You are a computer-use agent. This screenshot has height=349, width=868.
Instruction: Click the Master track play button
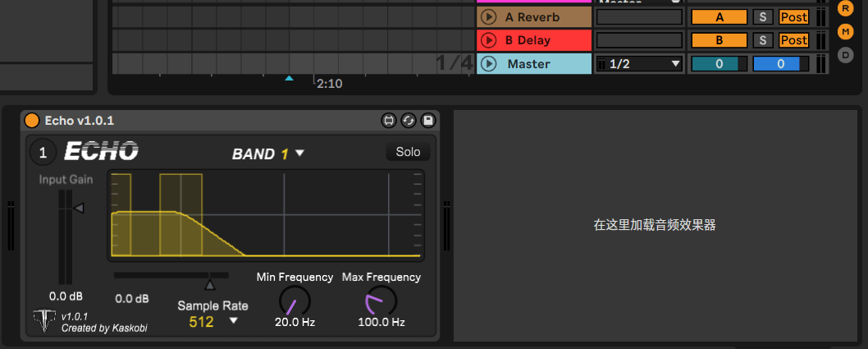click(x=489, y=63)
